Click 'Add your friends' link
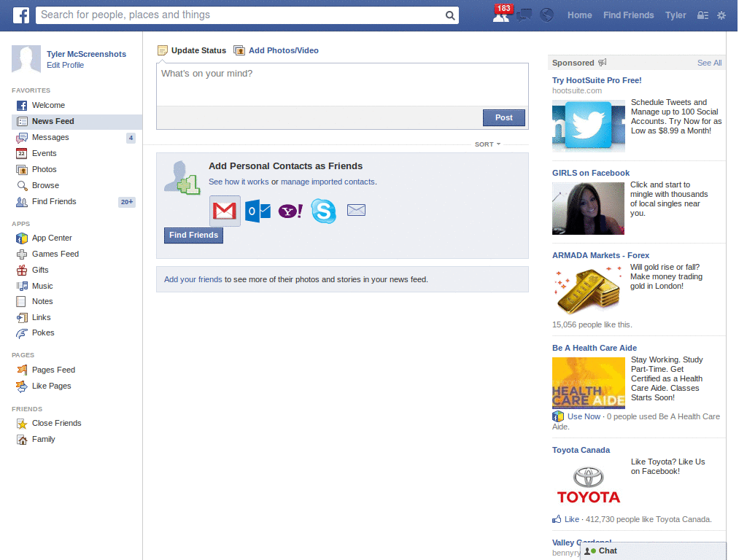The image size is (747, 560). (193, 279)
